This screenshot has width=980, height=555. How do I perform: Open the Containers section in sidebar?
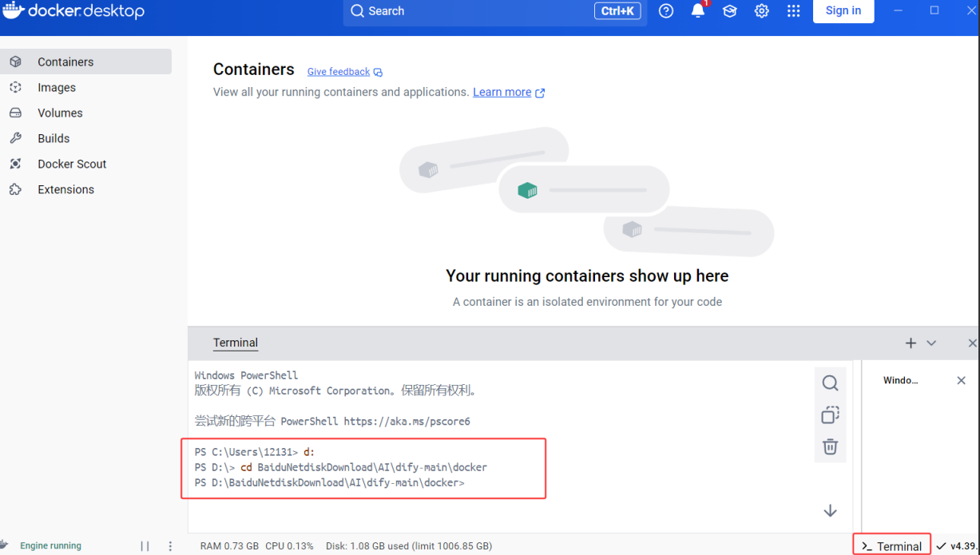coord(85,61)
